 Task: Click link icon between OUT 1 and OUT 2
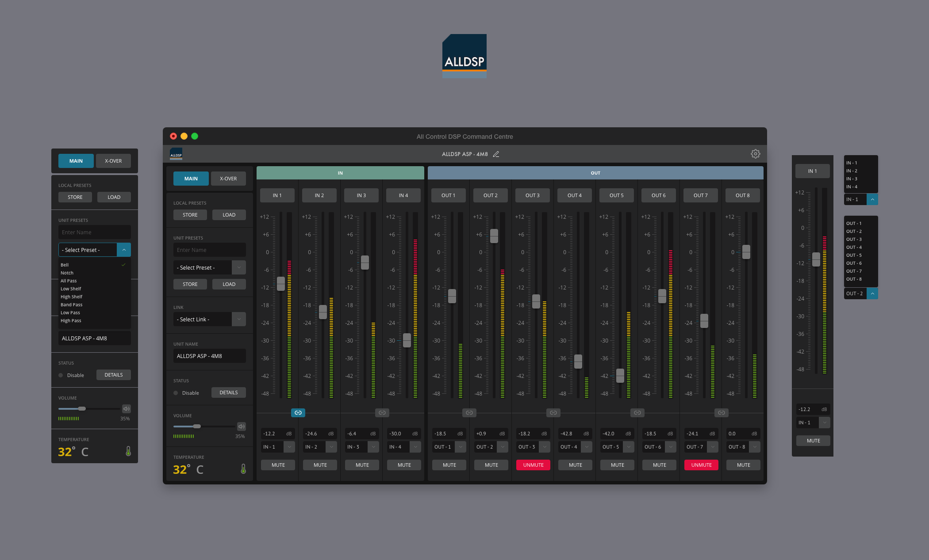pyautogui.click(x=469, y=413)
